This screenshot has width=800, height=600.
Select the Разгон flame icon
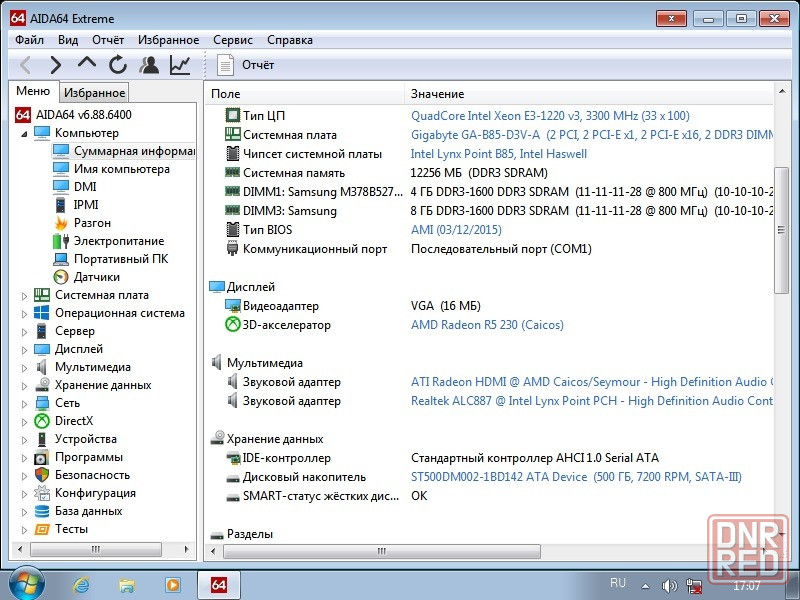(x=61, y=223)
